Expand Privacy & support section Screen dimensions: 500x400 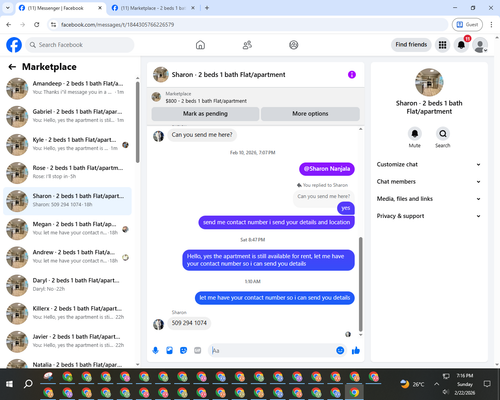pyautogui.click(x=429, y=216)
